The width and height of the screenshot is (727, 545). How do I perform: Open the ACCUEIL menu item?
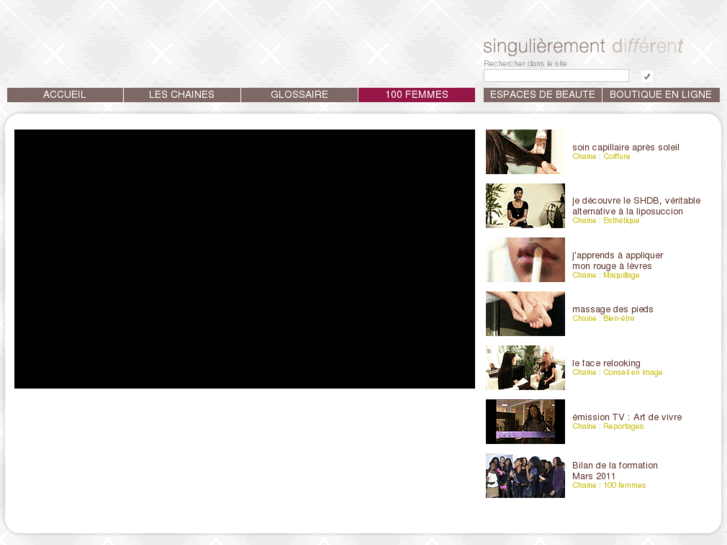coord(65,95)
